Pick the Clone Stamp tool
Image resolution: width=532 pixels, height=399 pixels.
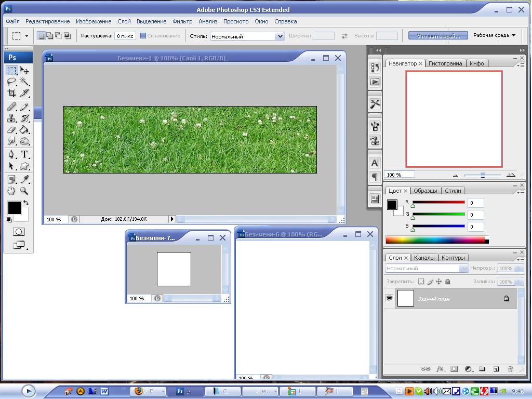(11, 118)
